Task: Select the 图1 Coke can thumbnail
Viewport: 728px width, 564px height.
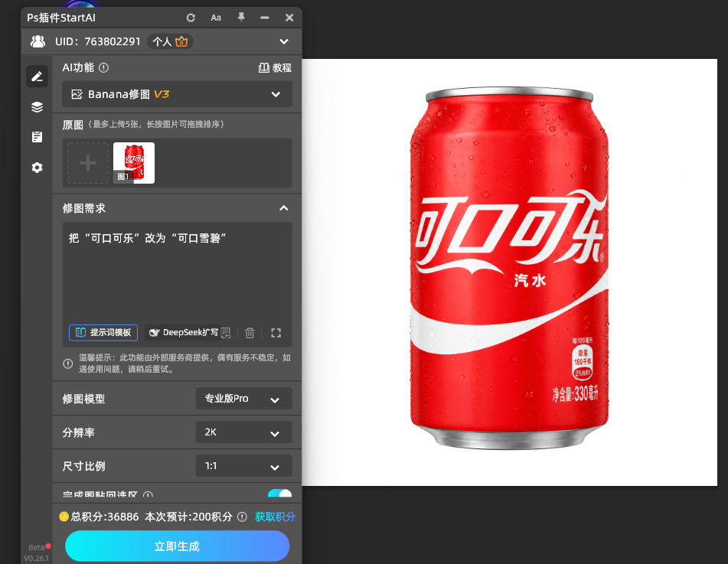Action: click(x=134, y=163)
